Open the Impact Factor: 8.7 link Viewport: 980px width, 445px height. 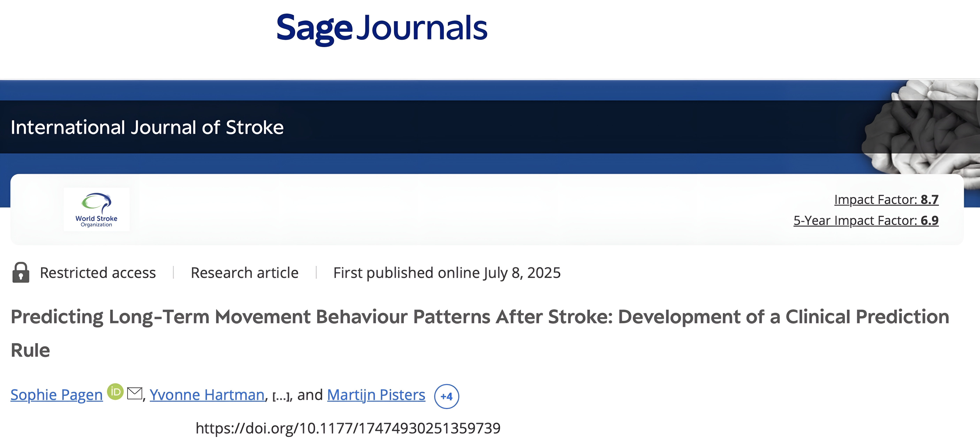[886, 199]
